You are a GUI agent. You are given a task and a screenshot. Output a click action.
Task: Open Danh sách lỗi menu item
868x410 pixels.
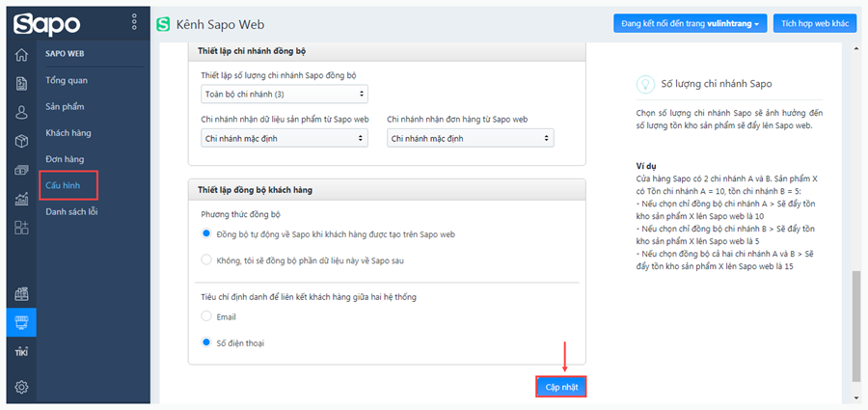72,211
